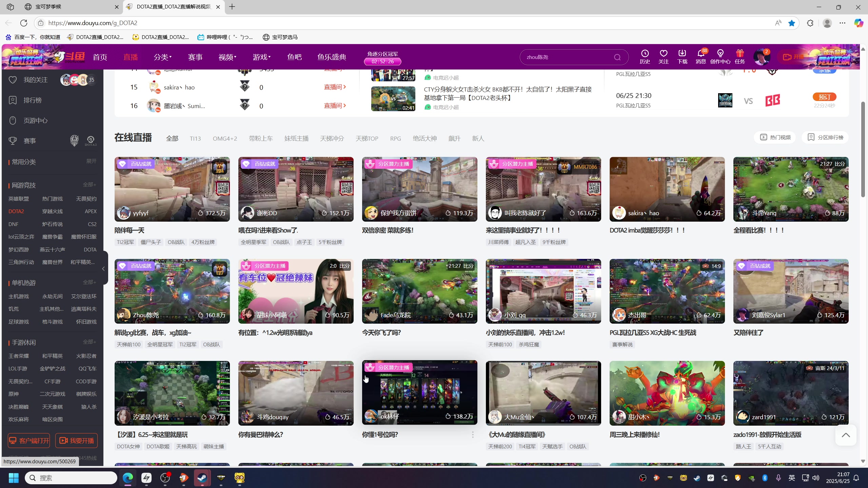The image size is (868, 488).
Task: Open the Copilot icon in browser toolbar
Action: coord(859,23)
